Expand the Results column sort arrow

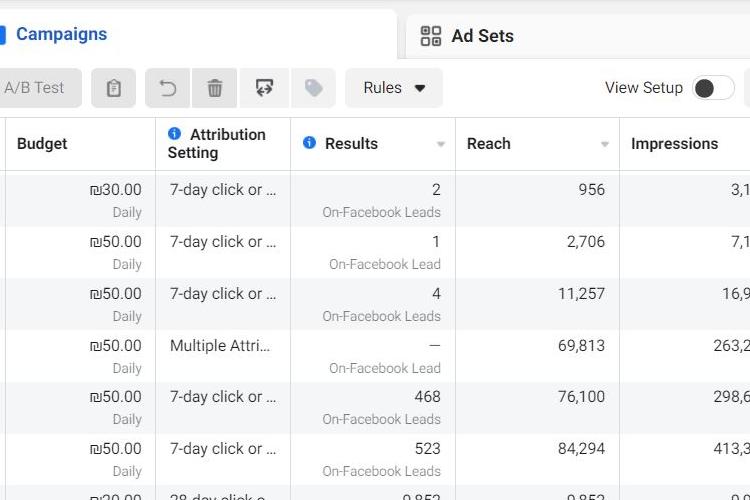(x=441, y=145)
